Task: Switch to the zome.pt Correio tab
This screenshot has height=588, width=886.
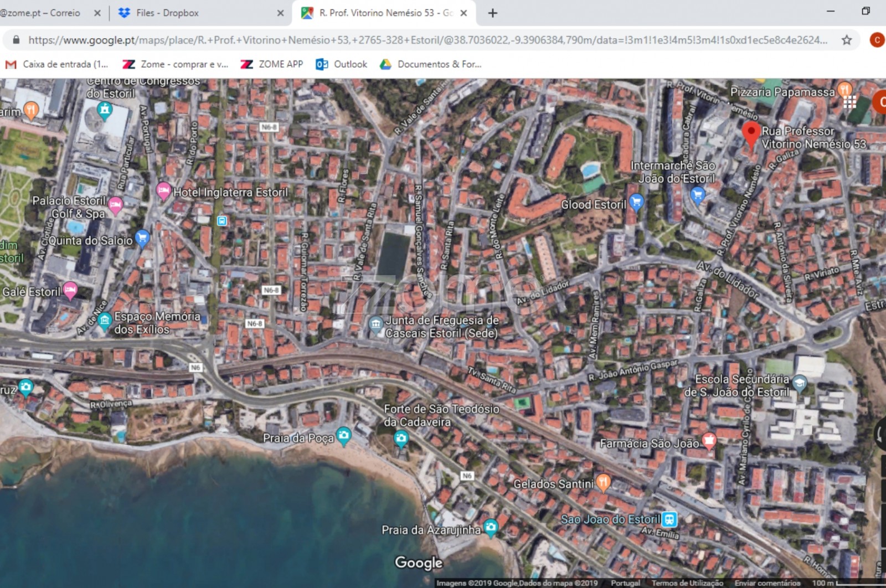Action: coord(42,13)
